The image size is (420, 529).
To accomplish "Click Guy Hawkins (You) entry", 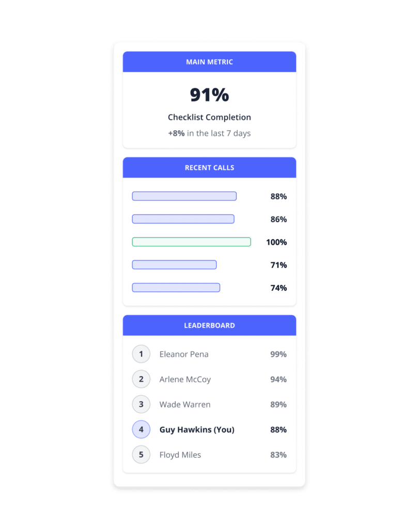I will (210, 429).
